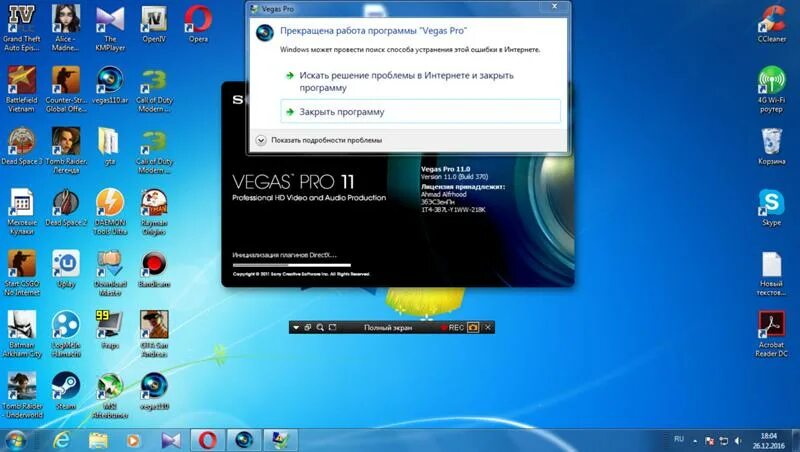The height and width of the screenshot is (452, 800).
Task: Click Закрыть программу in crash dialog
Action: click(x=420, y=111)
